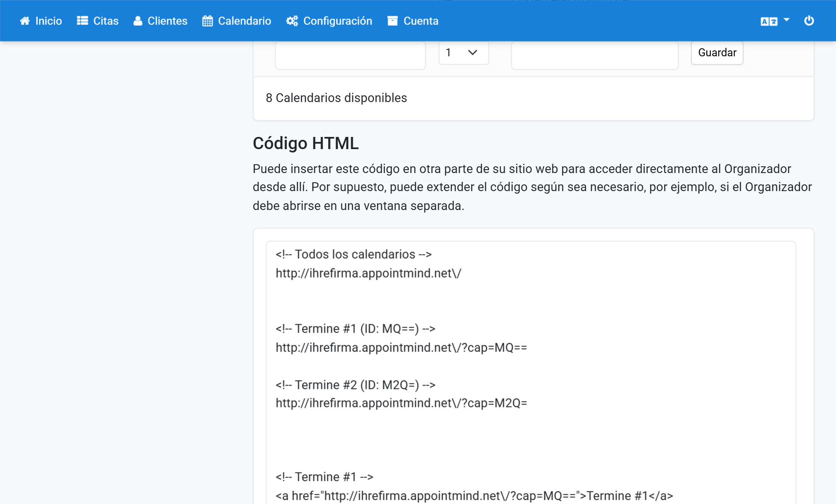
Task: Click the URL ending in '?cap=MQ==' below the Termine #1 ID comment
Action: [x=401, y=348]
